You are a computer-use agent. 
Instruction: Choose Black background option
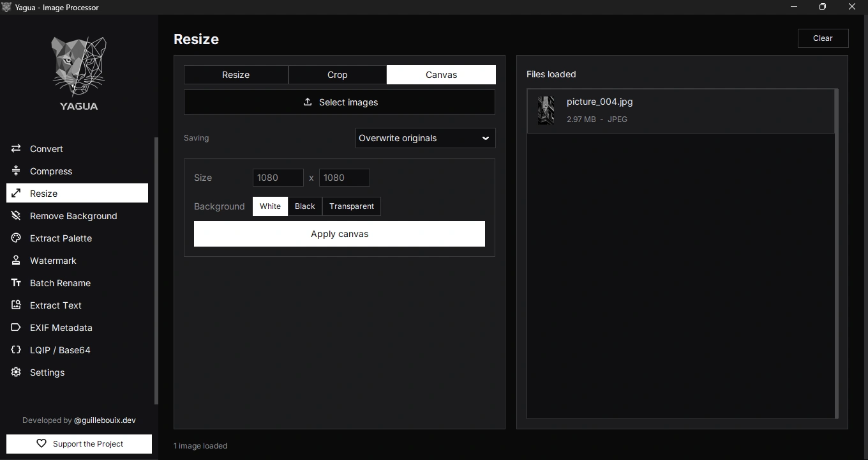coord(305,206)
